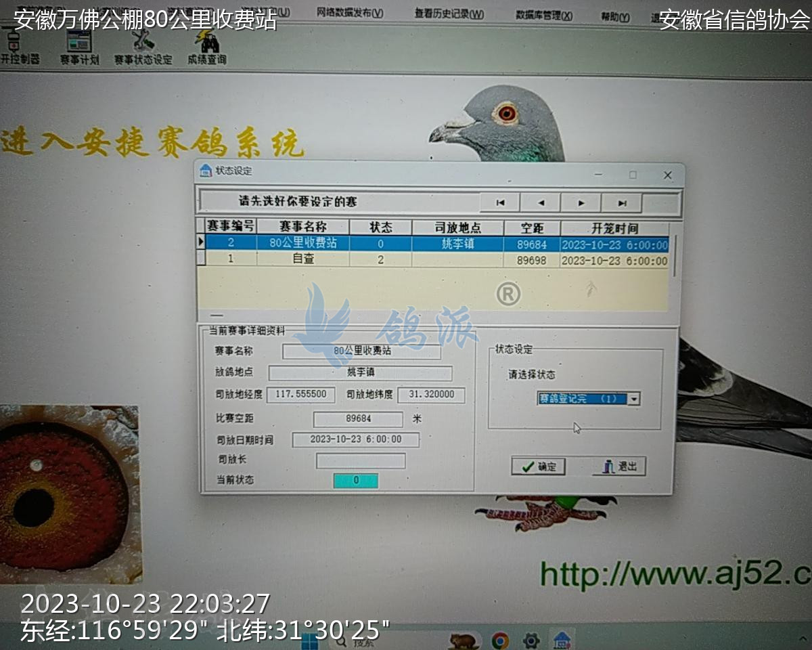
Task: Click the 89698 distance cell
Action: 532,261
